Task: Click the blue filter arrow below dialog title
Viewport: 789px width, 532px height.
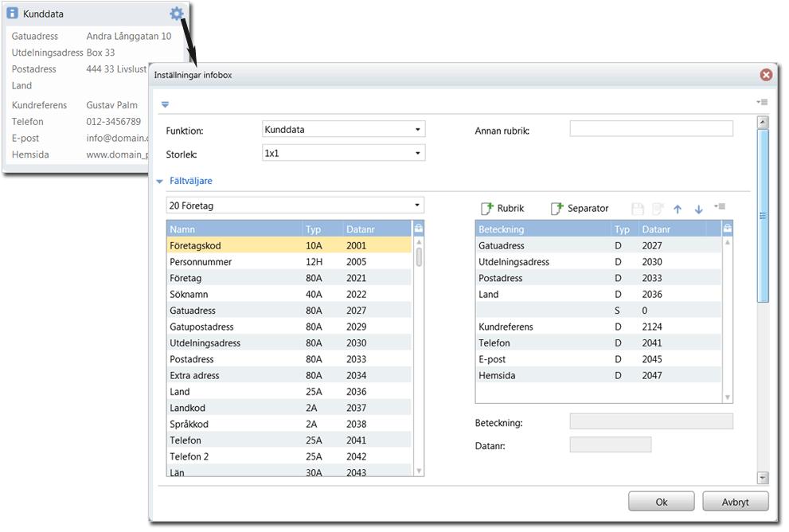Action: (x=165, y=104)
